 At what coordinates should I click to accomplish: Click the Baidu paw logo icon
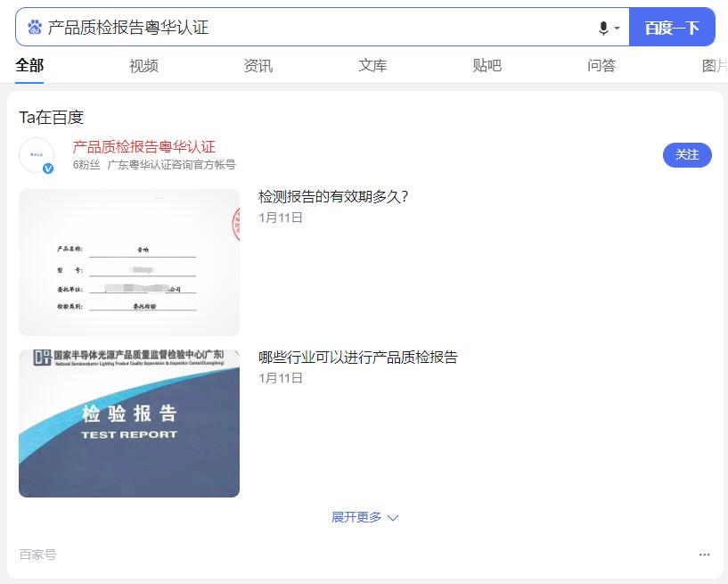35,28
